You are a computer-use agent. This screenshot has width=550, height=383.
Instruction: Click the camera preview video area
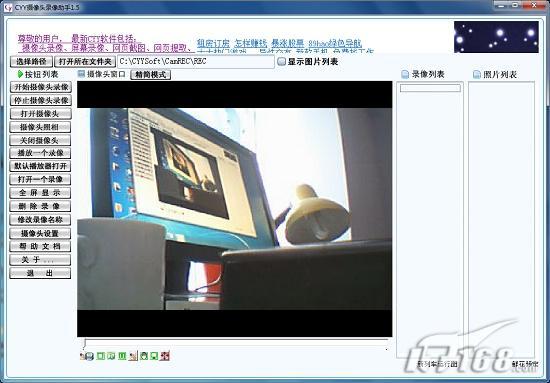(235, 209)
